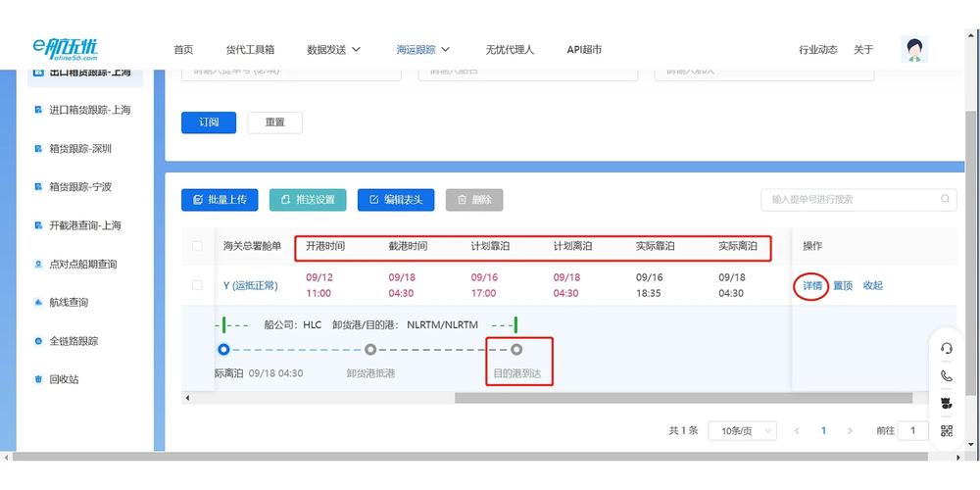Image resolution: width=980 pixels, height=490 pixels.
Task: Click the 重置 button
Action: pyautogui.click(x=275, y=122)
